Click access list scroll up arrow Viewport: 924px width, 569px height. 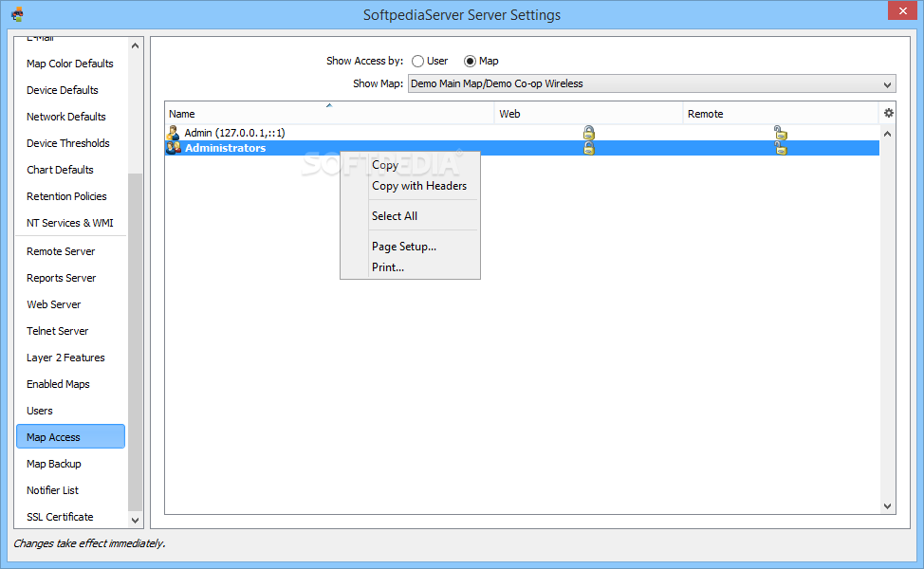tap(887, 134)
